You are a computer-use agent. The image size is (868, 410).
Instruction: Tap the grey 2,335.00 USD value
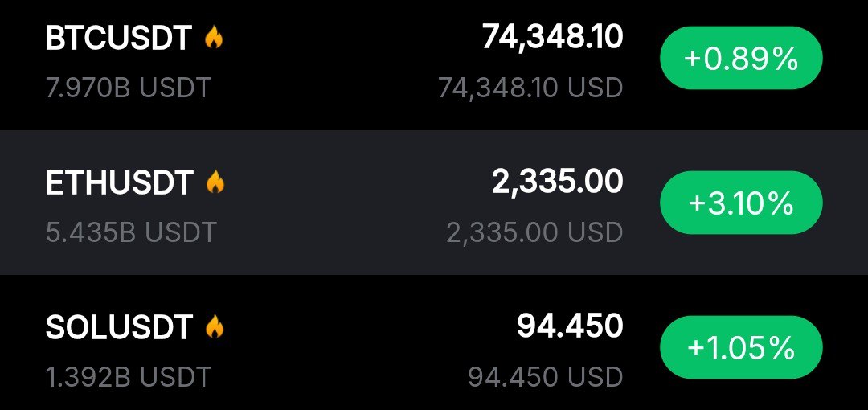[x=534, y=232]
